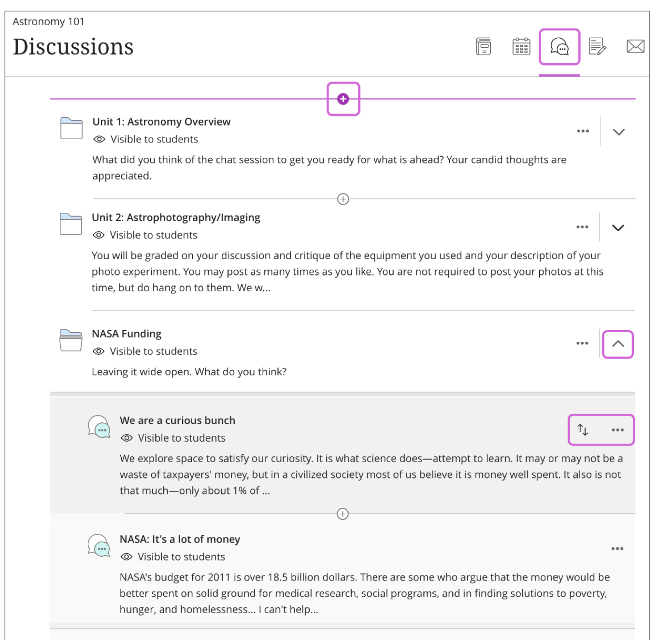The height and width of the screenshot is (644, 657).
Task: Click the reorder arrows on We are a curious bunch
Action: (584, 429)
